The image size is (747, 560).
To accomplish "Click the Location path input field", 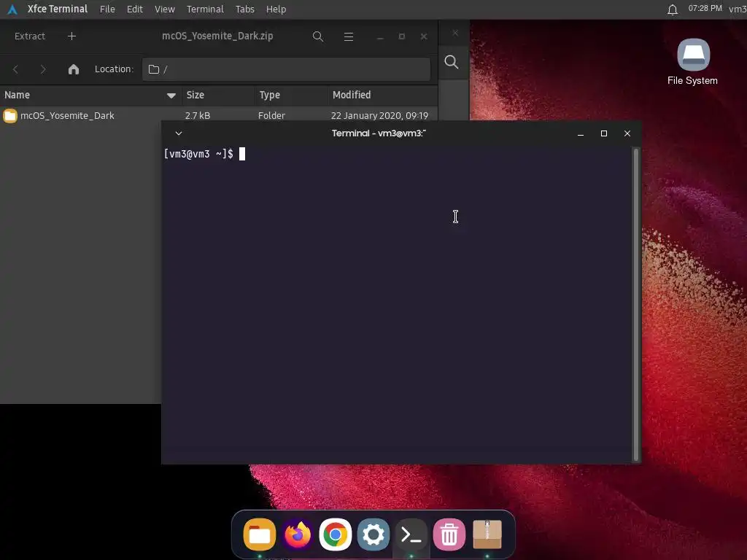I will pyautogui.click(x=286, y=69).
